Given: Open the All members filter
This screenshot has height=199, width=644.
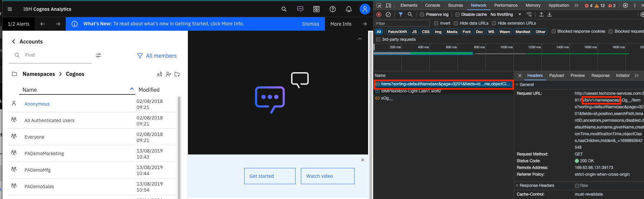Looking at the screenshot, I should (157, 56).
